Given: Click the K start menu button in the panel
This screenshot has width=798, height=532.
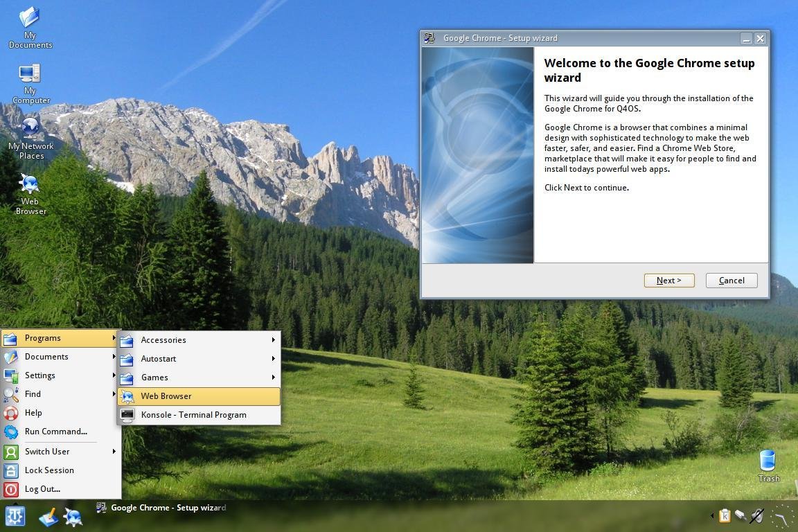Looking at the screenshot, I should pyautogui.click(x=15, y=516).
